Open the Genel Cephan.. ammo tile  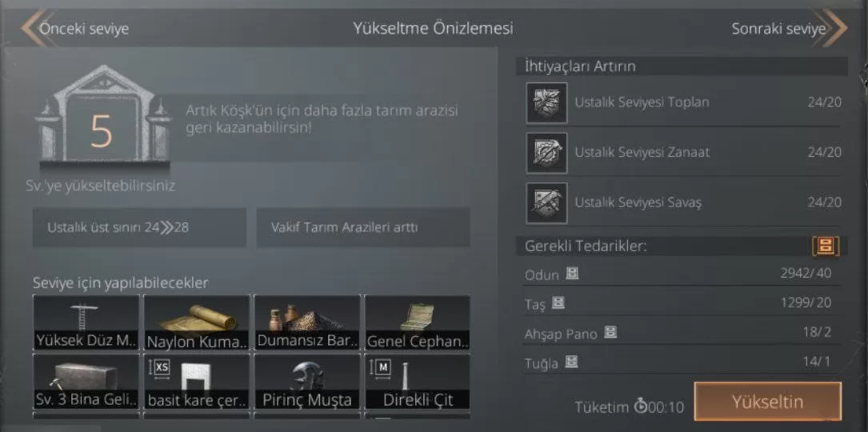(418, 323)
